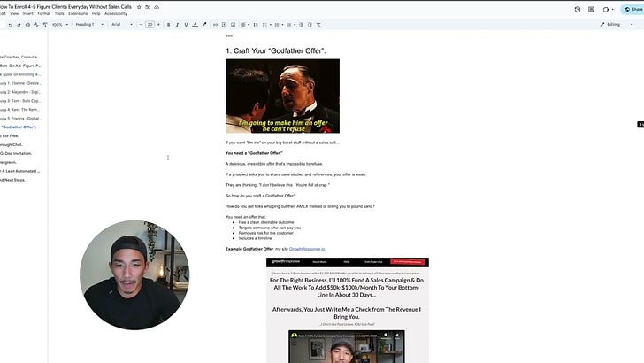Image resolution: width=644 pixels, height=363 pixels.
Task: Decrease the font size
Action: 141,25
